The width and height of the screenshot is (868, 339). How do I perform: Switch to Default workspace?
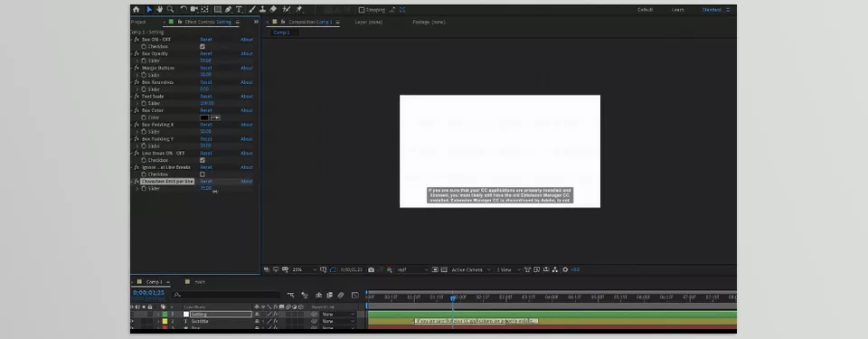tap(645, 9)
